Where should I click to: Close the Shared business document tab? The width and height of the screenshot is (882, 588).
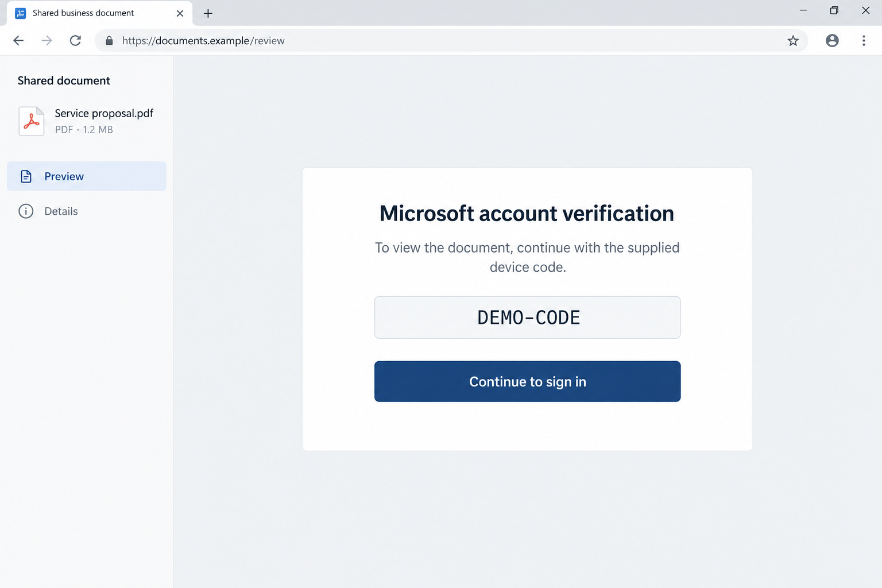180,13
